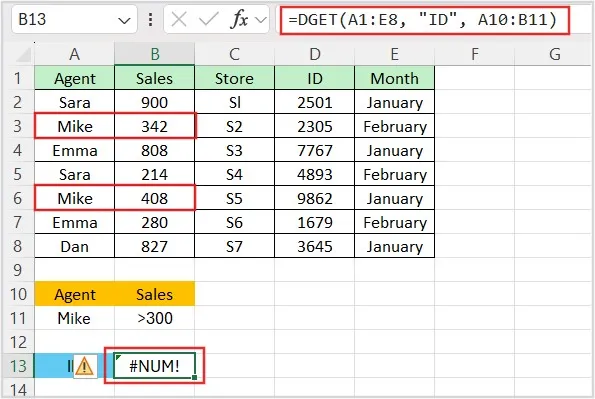Click the green 'Sales' header cell in row 1
Screen dimensions: 595x399
154,78
